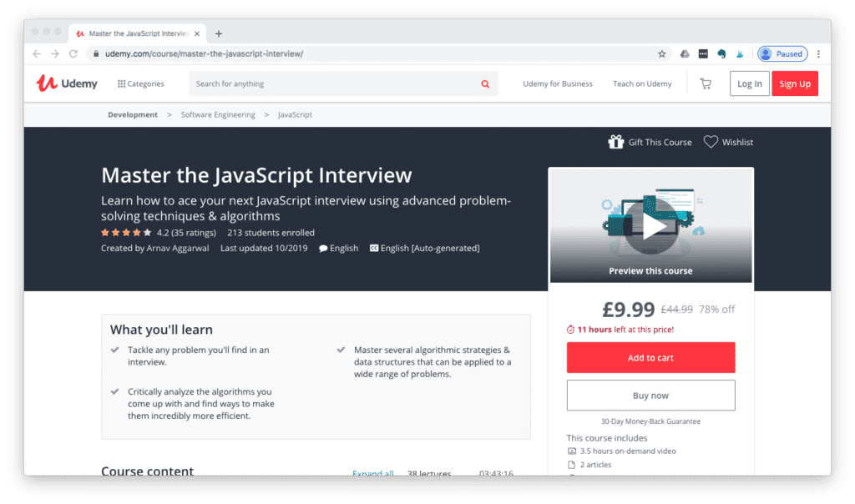
Task: Open Udemy for Business link
Action: [557, 84]
